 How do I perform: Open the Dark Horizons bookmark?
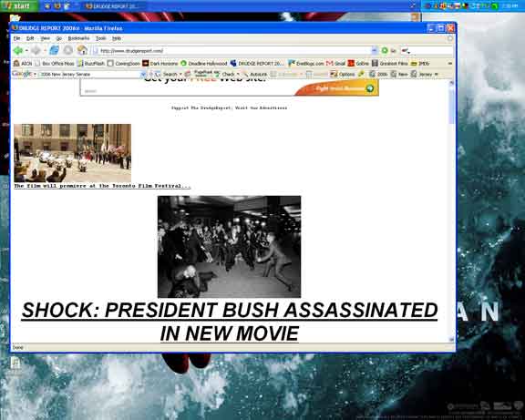click(160, 63)
